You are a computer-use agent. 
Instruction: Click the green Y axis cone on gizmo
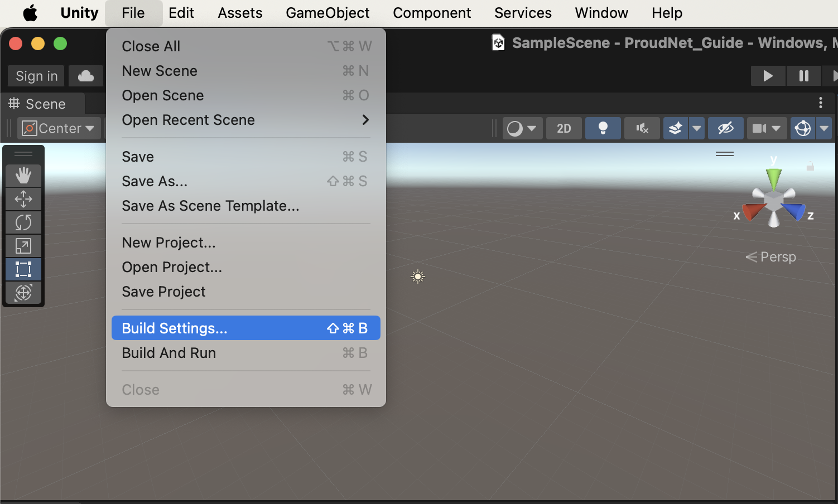(774, 178)
